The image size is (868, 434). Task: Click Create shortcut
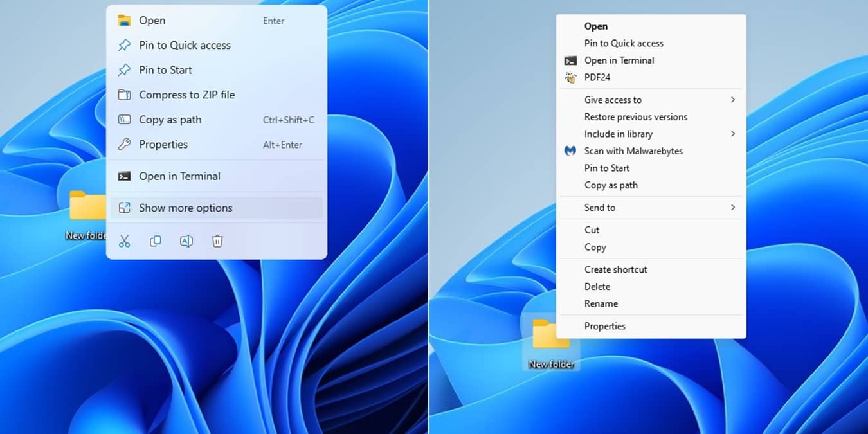coord(615,269)
